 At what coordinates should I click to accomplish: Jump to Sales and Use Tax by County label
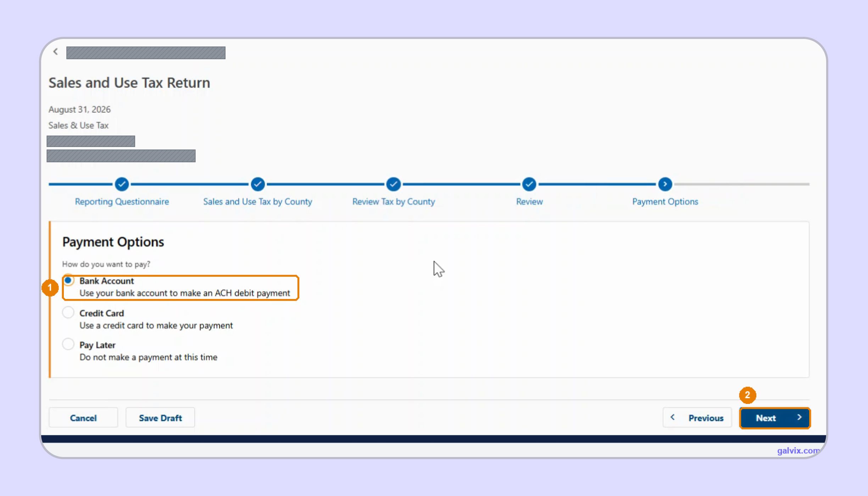(x=258, y=202)
